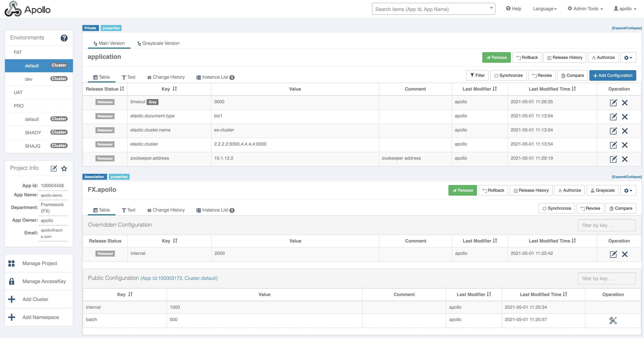Image resolution: width=644 pixels, height=338 pixels.
Task: Click the Language dropdown in top navbar
Action: pyautogui.click(x=545, y=8)
